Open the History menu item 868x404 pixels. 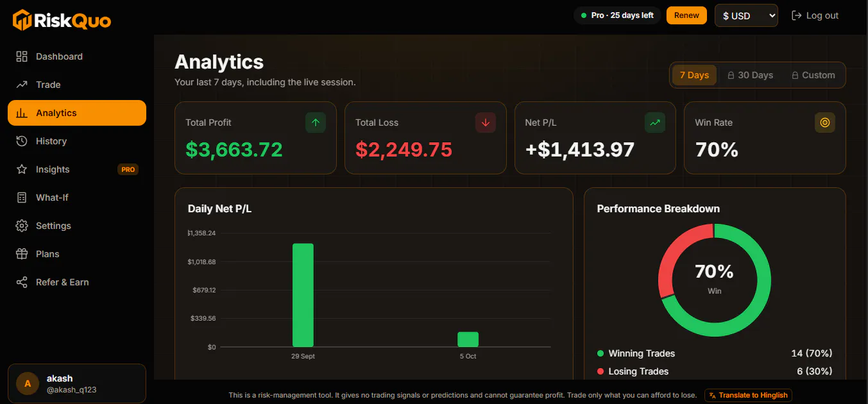pyautogui.click(x=77, y=141)
